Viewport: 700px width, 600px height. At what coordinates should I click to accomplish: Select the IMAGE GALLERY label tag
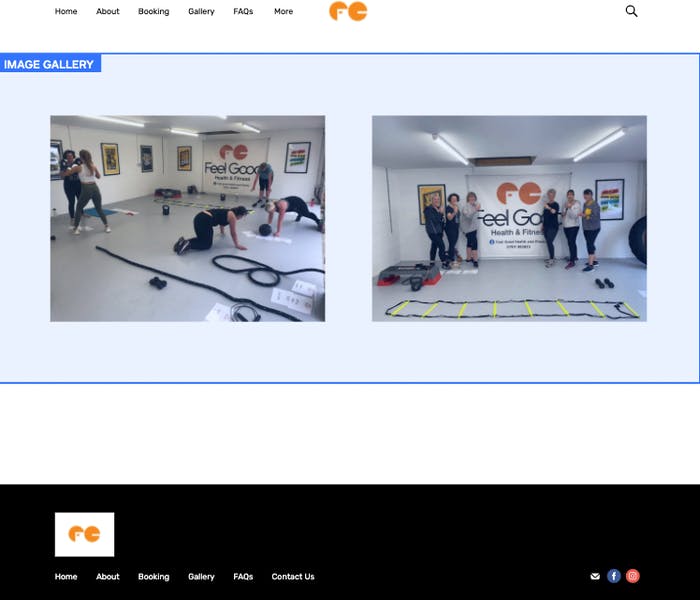tap(50, 64)
